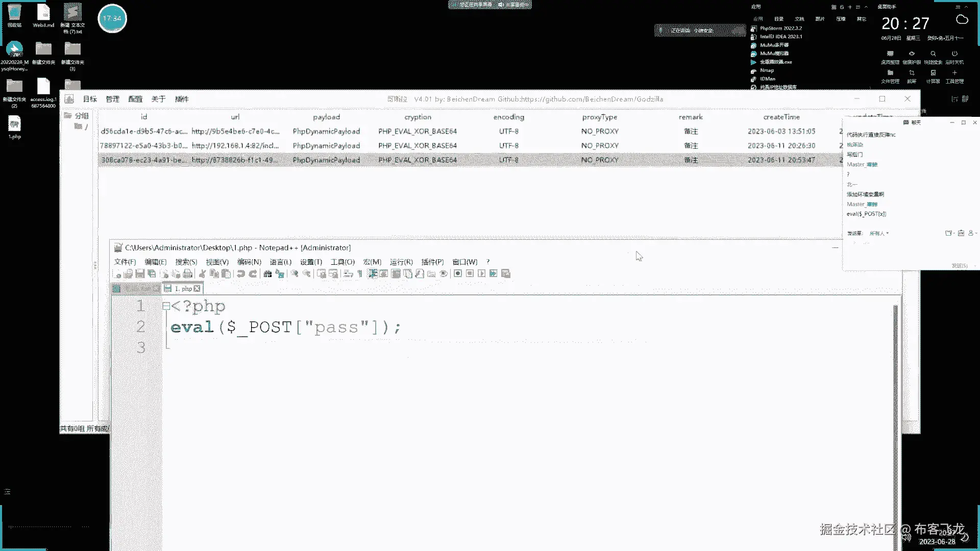Screen dimensions: 980x551
Task: Start macro recording via toolbar icon
Action: point(458,274)
